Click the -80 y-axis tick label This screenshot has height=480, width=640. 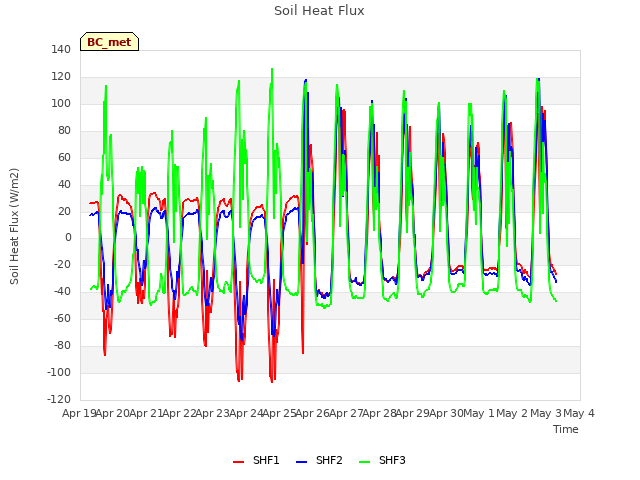coord(62,345)
